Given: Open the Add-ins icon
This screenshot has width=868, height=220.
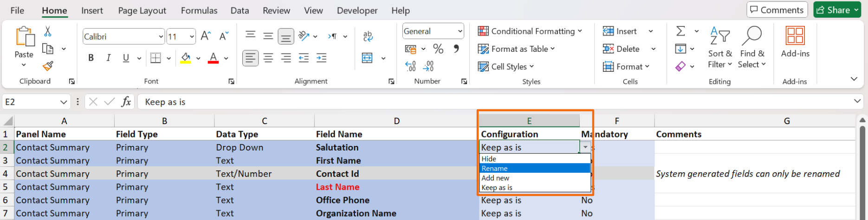Looking at the screenshot, I should point(795,42).
